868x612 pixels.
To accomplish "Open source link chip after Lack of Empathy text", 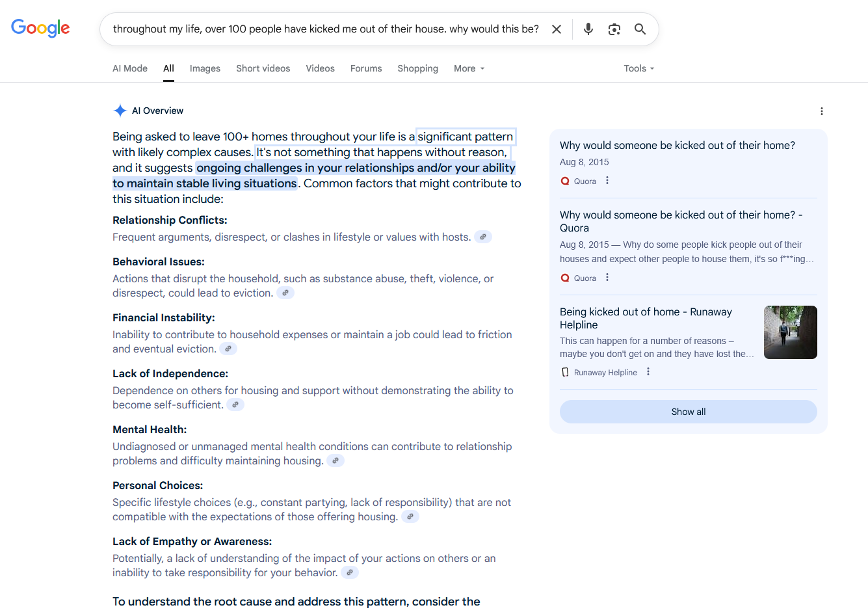I will (350, 573).
